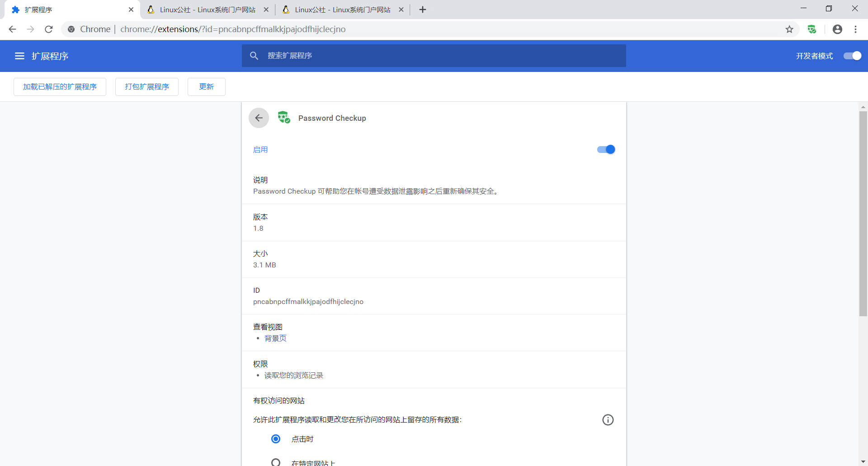Image resolution: width=868 pixels, height=466 pixels.
Task: Click 打包扩展程序 button
Action: [x=147, y=87]
